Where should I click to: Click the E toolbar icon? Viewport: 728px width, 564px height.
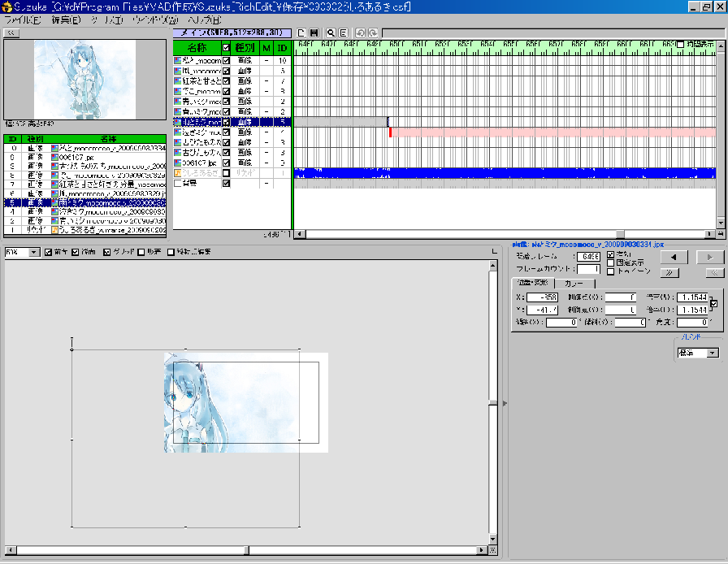coord(343,33)
